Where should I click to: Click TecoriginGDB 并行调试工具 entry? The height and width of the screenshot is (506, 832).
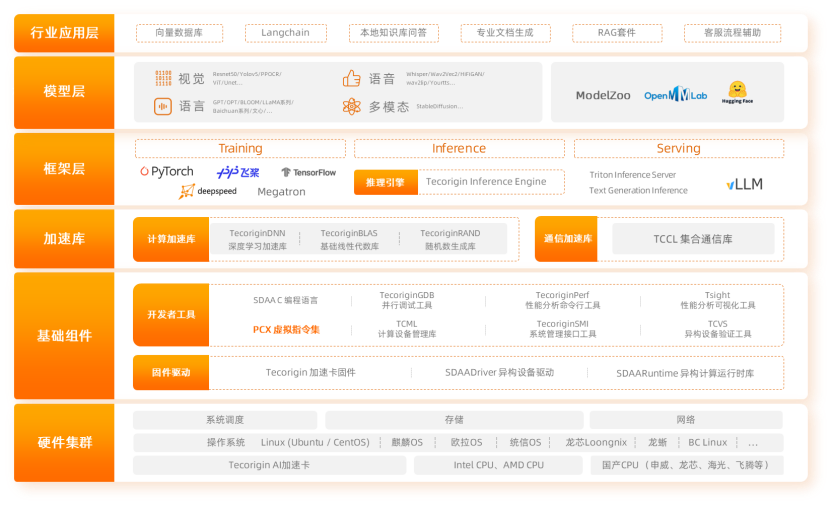(x=407, y=300)
